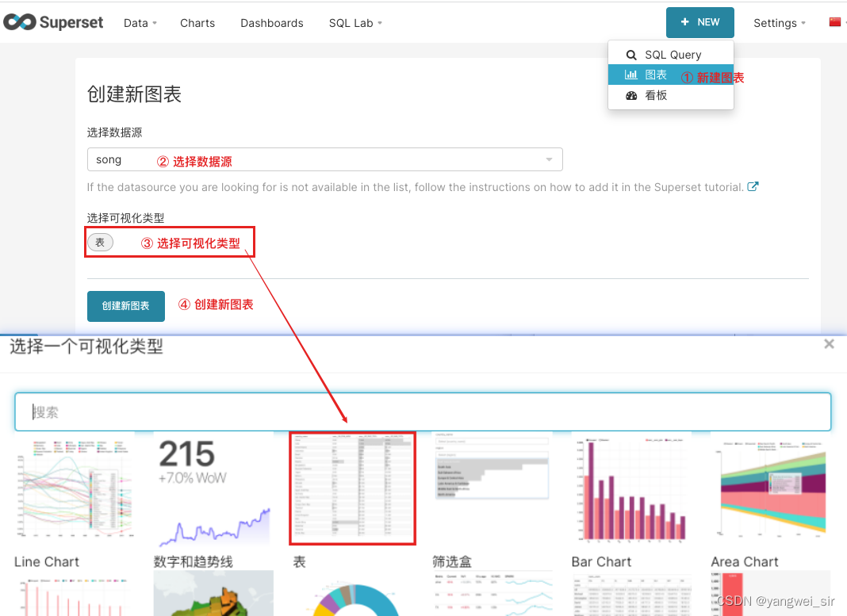Click the Bar Chart label
Image resolution: width=847 pixels, height=616 pixels.
pyautogui.click(x=601, y=562)
